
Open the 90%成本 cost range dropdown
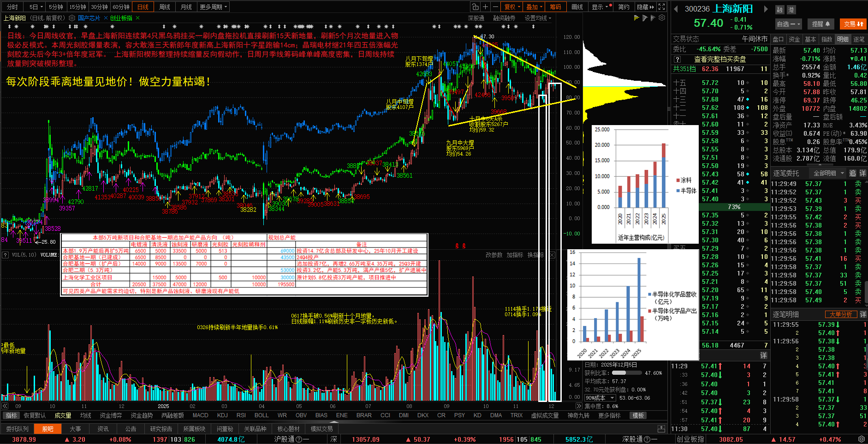point(600,398)
